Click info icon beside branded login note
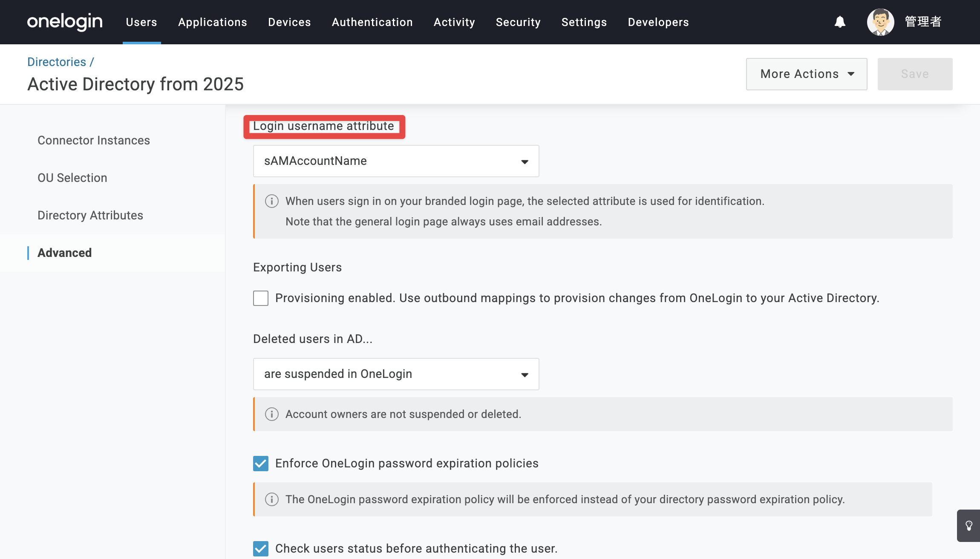 [x=272, y=201]
